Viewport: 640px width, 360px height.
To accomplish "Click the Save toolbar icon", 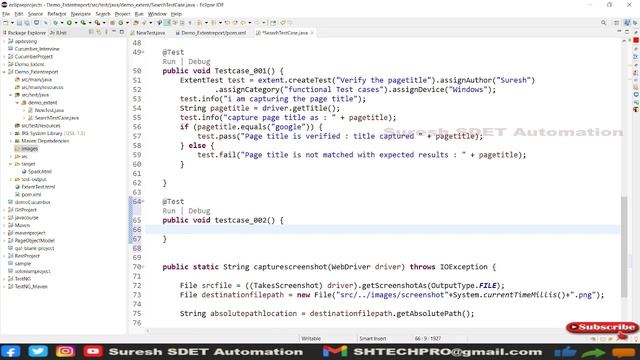I will 19,23.
